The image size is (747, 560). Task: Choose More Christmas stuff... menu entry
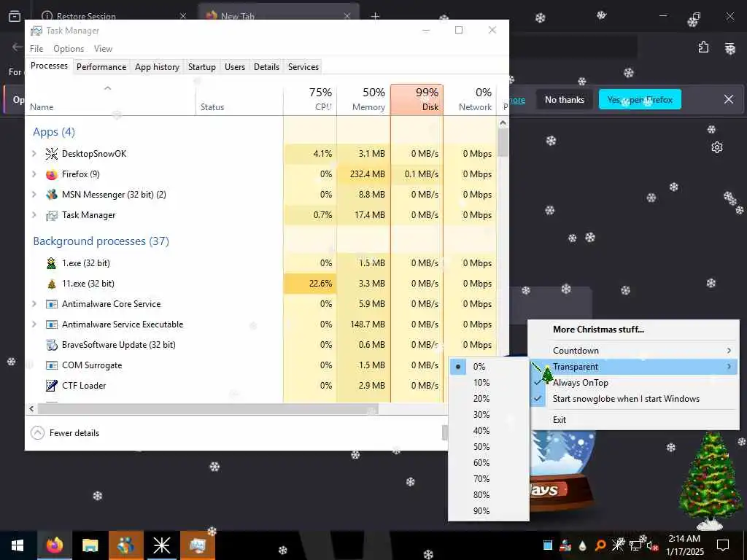click(634, 330)
